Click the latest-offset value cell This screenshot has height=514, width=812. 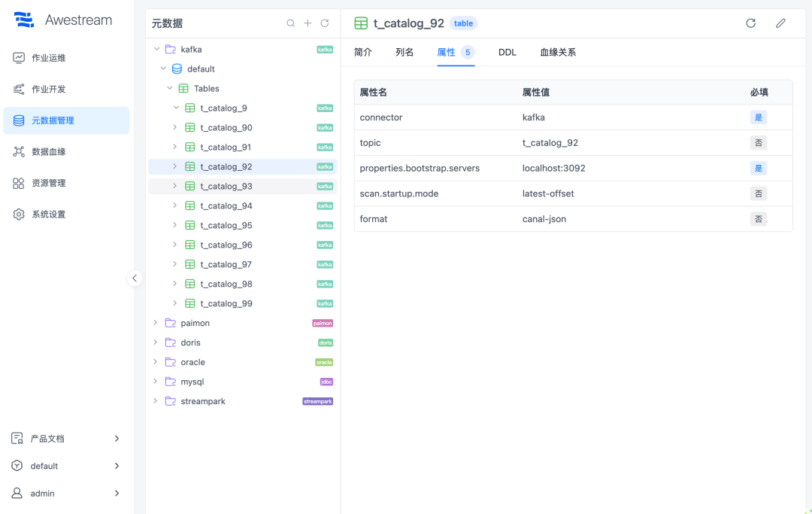[x=548, y=194]
